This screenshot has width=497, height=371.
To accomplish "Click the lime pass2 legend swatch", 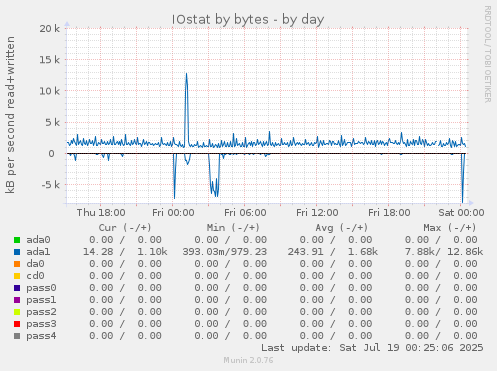I will coord(17,312).
